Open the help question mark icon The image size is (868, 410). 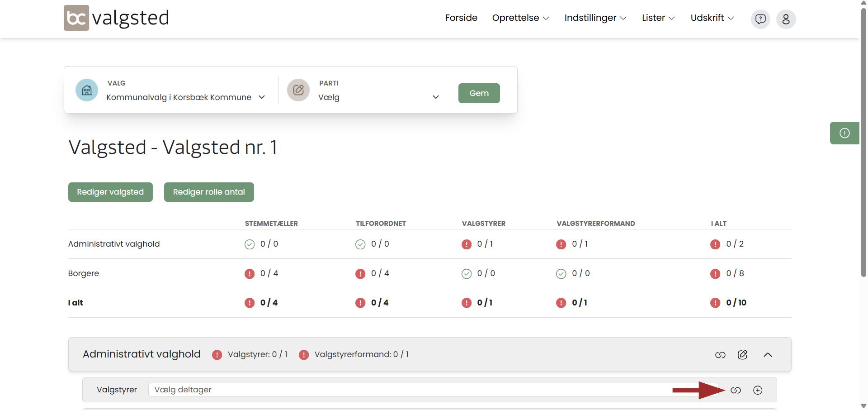tap(760, 19)
